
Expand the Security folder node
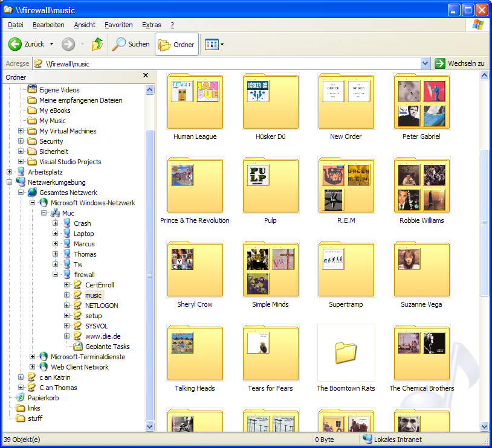(x=21, y=141)
